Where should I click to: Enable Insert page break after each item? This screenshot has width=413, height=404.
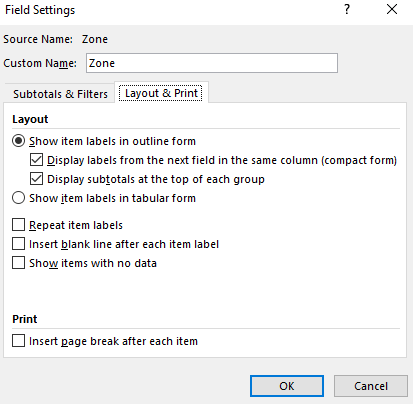tap(18, 341)
